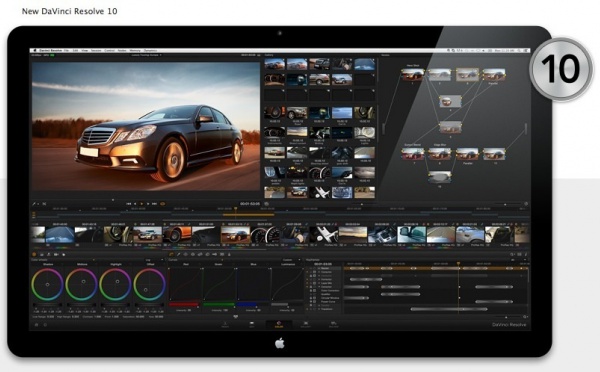The width and height of the screenshot is (600, 372).
Task: Toggle auto-keyframe on Circular Window row
Action: 315,298
